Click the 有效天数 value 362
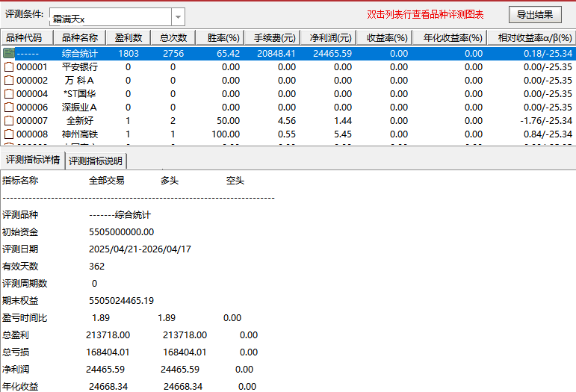This screenshot has height=392, width=576. (96, 267)
